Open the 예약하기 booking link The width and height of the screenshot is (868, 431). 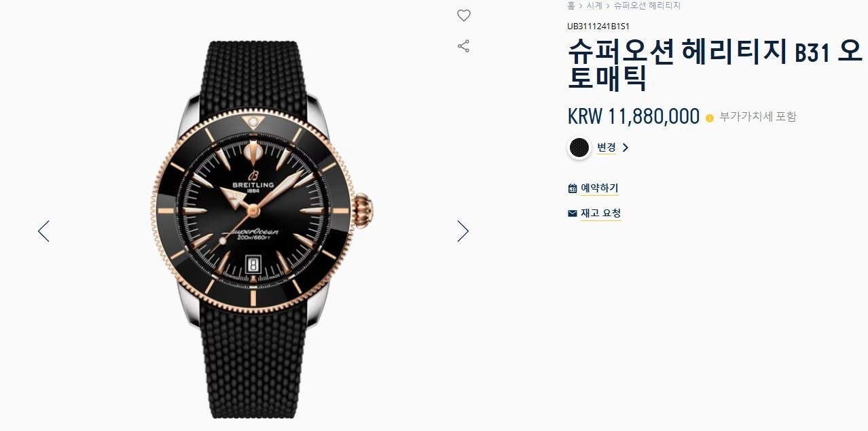click(599, 188)
